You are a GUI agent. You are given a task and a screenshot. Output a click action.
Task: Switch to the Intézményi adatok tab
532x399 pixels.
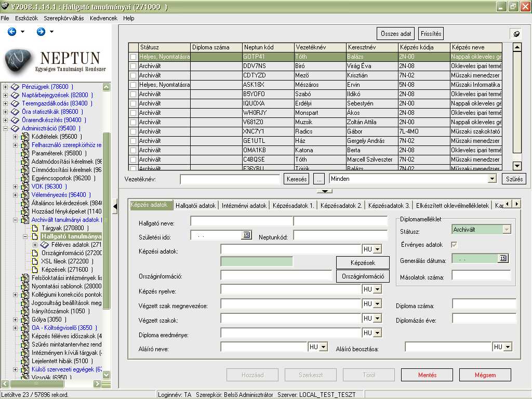tap(244, 206)
